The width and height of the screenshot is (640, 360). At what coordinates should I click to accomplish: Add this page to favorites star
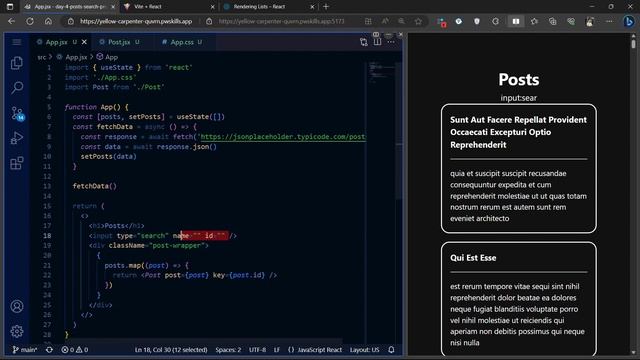pos(418,21)
